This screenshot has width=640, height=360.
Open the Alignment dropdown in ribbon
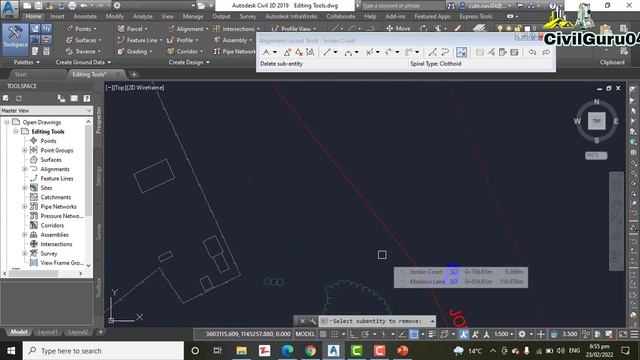coord(188,29)
